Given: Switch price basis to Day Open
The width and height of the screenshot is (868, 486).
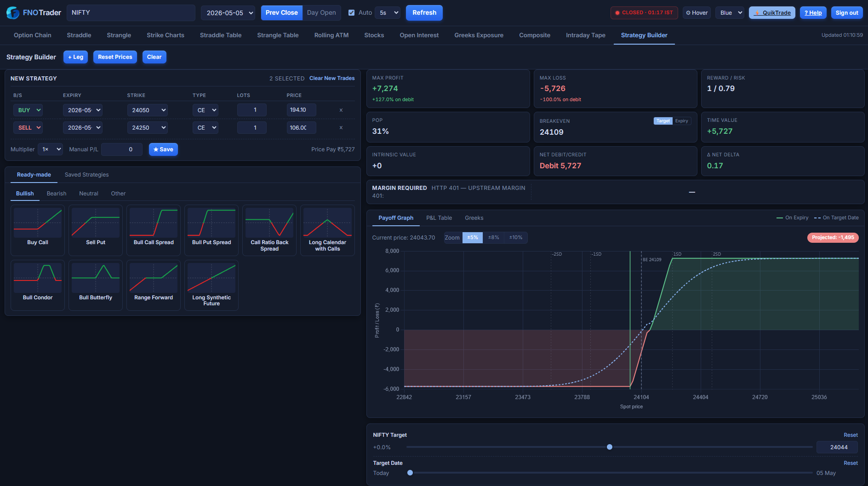Looking at the screenshot, I should click(321, 13).
